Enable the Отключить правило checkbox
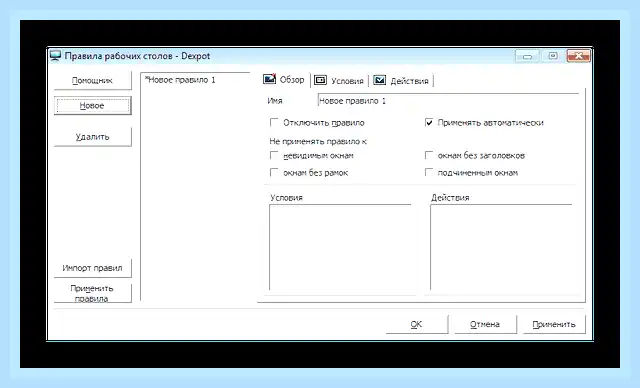Viewport: 640px width, 388px height. click(274, 122)
